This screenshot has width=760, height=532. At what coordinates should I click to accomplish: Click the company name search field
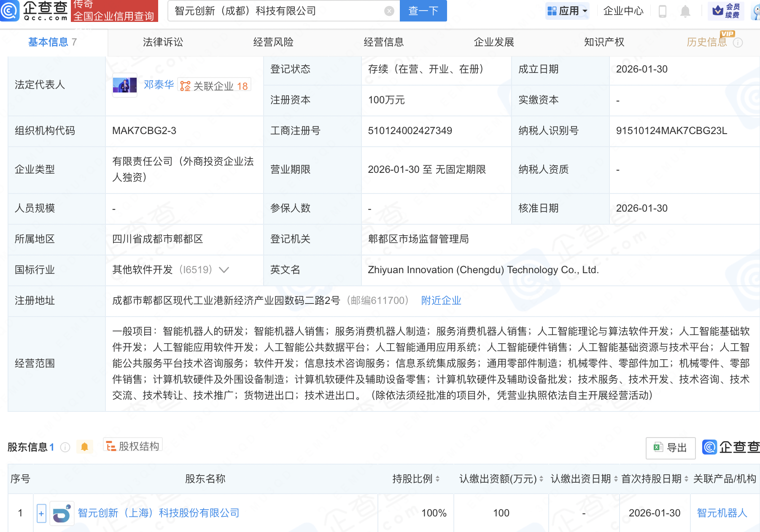pos(278,11)
